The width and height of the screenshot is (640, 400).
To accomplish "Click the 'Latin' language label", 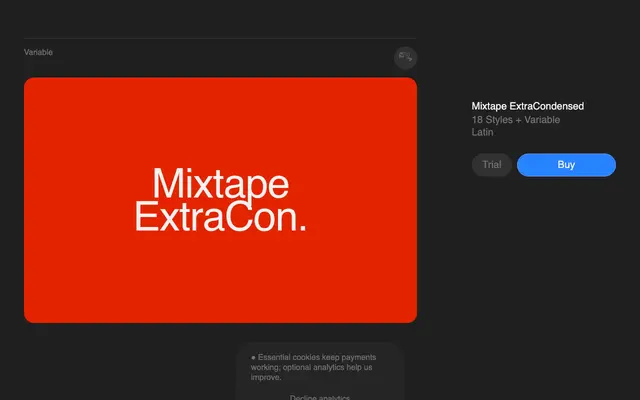I will click(482, 132).
